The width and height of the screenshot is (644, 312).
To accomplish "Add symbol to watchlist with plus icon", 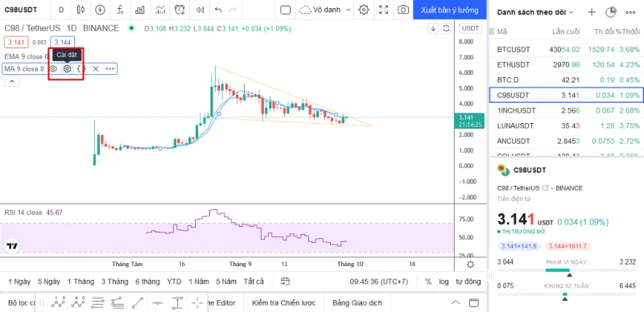I will point(592,12).
